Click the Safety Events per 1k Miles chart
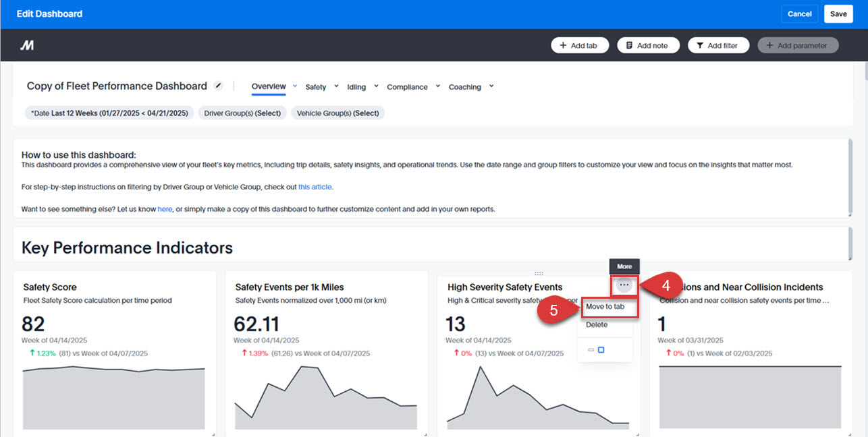The width and height of the screenshot is (868, 437). [326, 398]
